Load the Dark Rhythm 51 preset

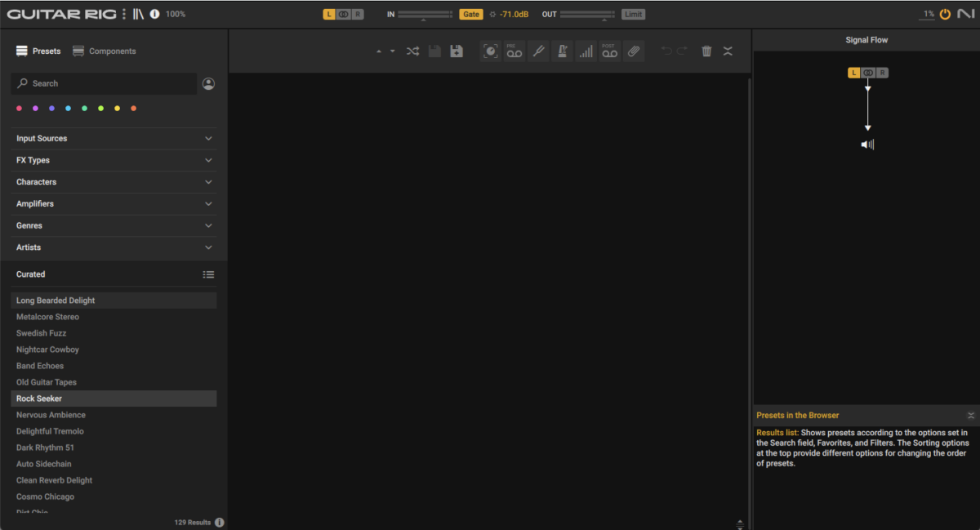click(x=114, y=448)
